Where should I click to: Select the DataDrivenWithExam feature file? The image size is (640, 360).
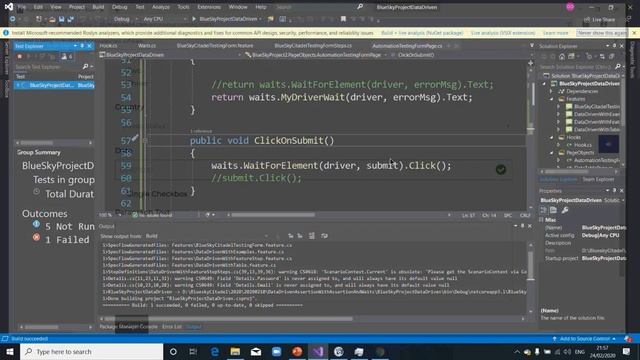[x=593, y=114]
